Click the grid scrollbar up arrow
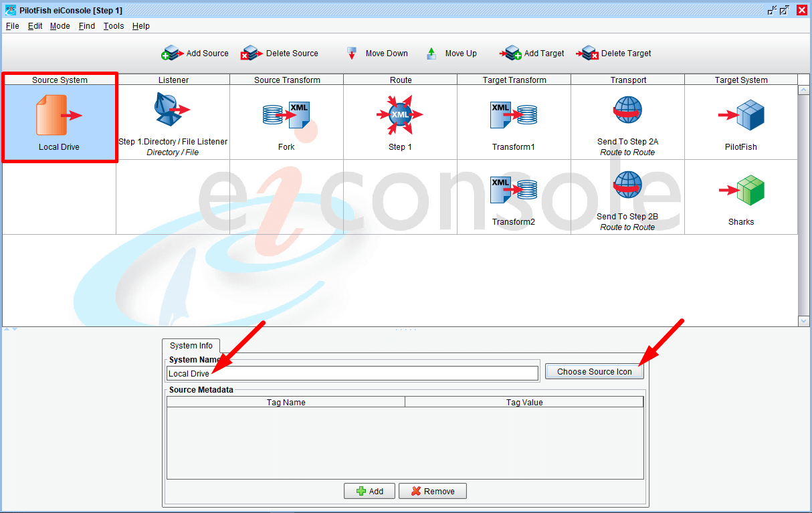 tap(804, 90)
